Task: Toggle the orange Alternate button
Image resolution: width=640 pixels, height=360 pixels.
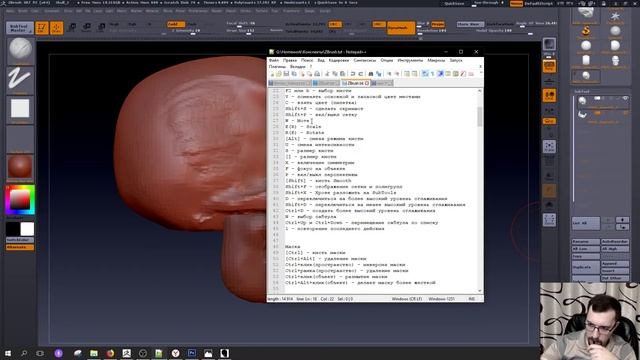Action: tap(20, 247)
